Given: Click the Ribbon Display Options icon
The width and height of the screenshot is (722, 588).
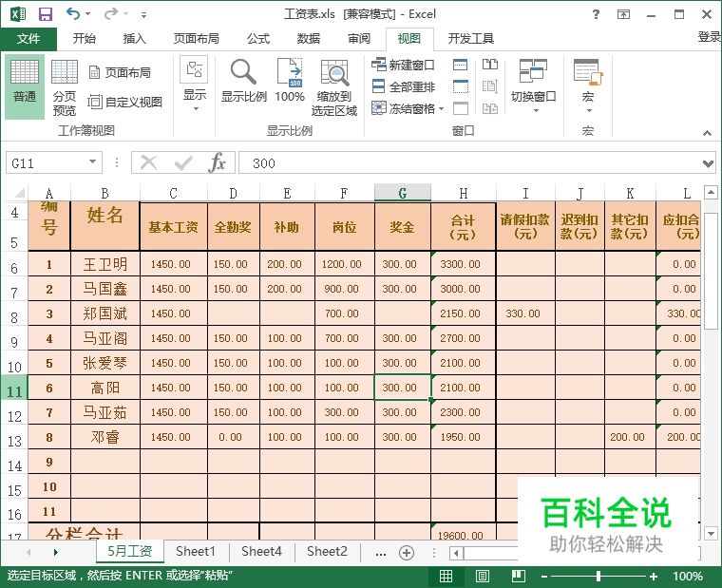Looking at the screenshot, I should pos(623,14).
